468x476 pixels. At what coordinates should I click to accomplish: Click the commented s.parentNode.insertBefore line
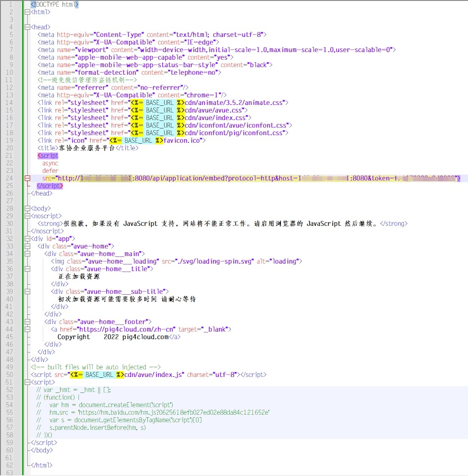pos(91,427)
